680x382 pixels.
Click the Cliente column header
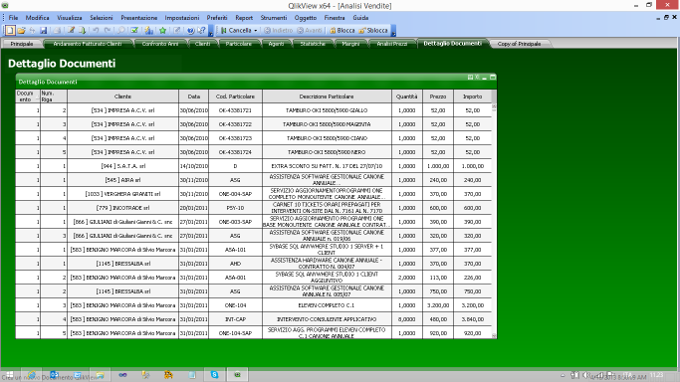pyautogui.click(x=123, y=96)
